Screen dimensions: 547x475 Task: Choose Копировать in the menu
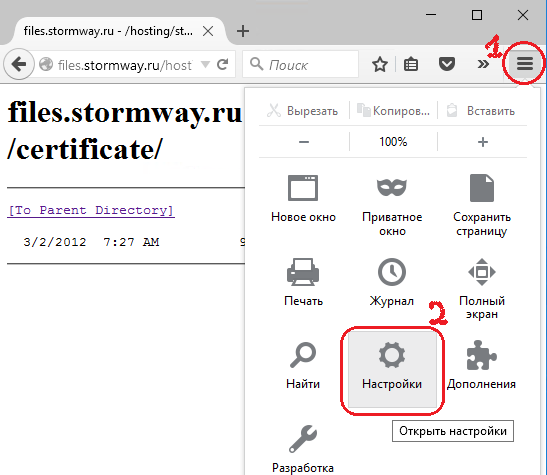[x=393, y=111]
